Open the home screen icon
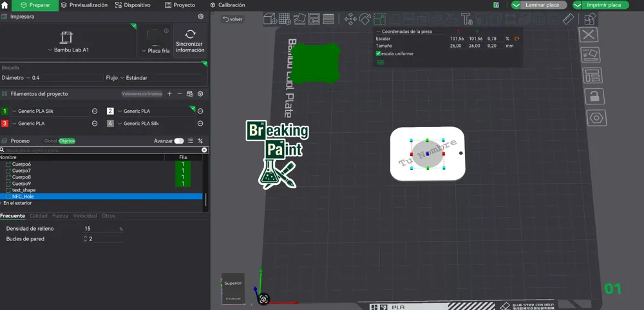644x310 pixels. pyautogui.click(x=5, y=5)
